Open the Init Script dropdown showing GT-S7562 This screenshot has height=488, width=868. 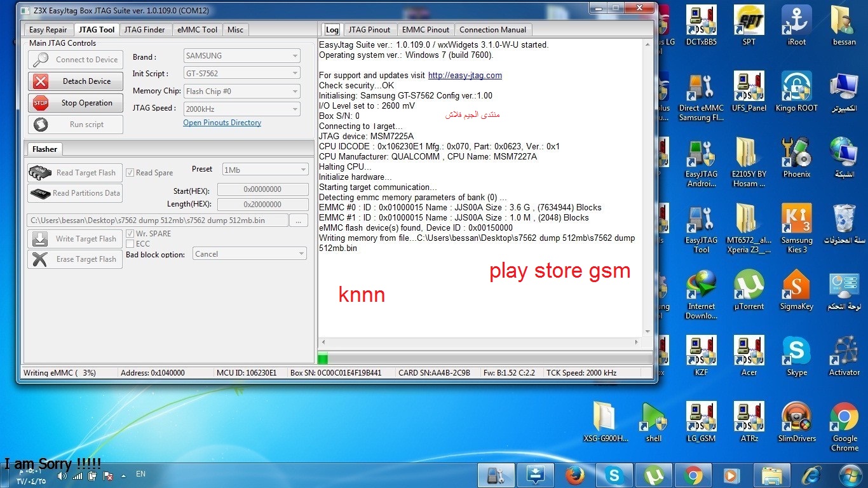tap(241, 74)
